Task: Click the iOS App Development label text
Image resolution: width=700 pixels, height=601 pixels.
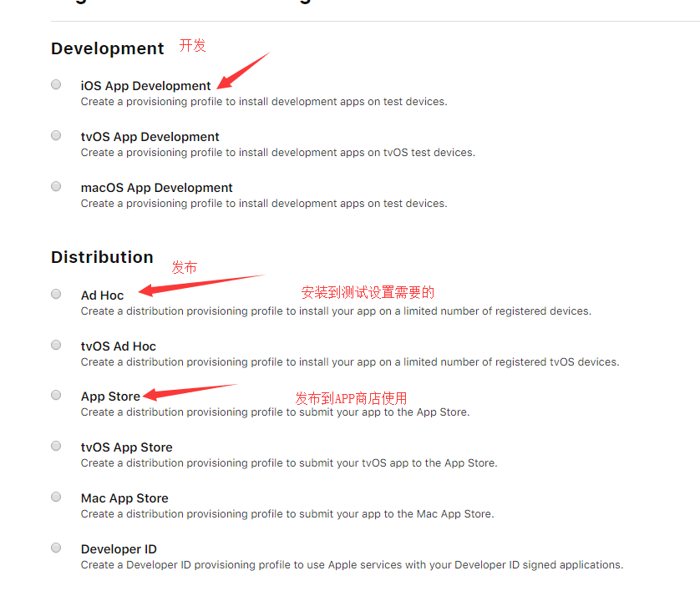Action: tap(145, 85)
